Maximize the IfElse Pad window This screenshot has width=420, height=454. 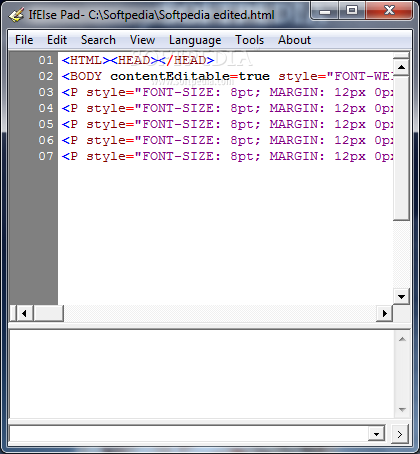click(352, 11)
